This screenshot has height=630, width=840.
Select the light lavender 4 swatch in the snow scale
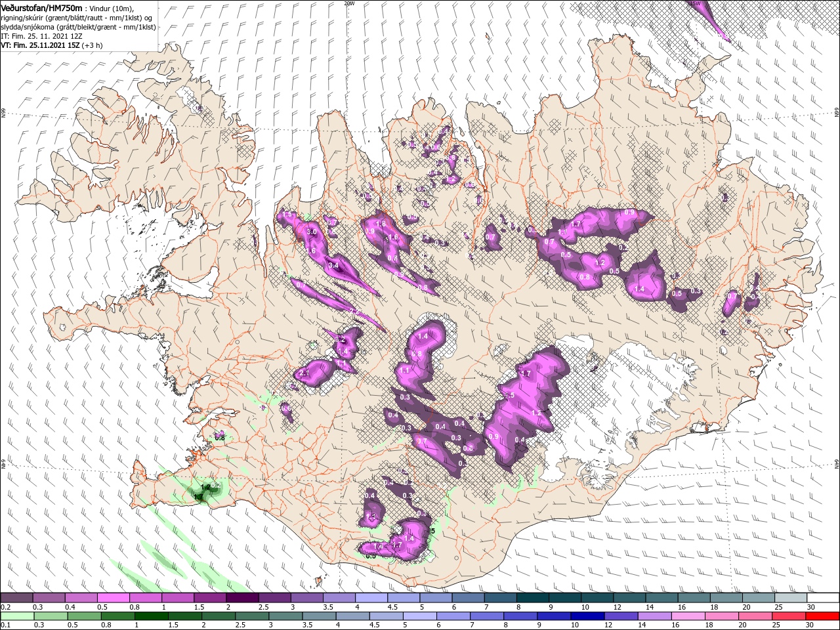point(371,598)
